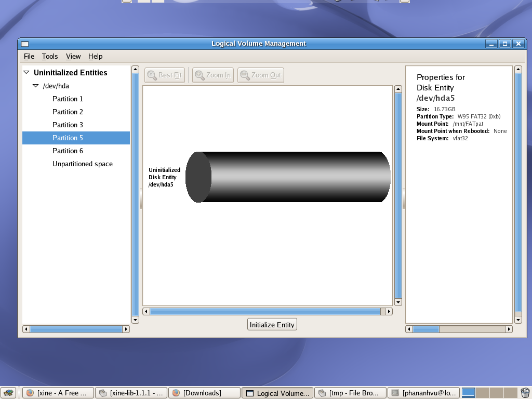Switch to the first workspace in pager
The image size is (532, 399).
[x=468, y=393]
